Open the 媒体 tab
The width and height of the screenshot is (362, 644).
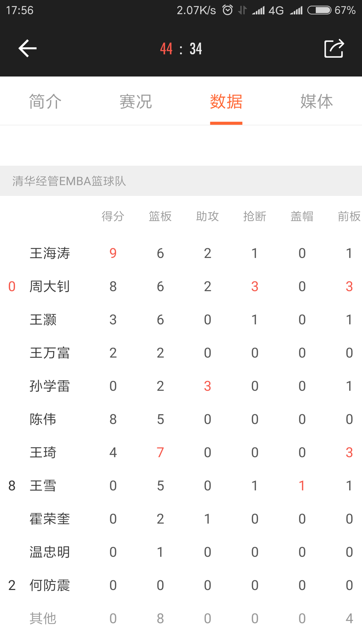pyautogui.click(x=317, y=102)
